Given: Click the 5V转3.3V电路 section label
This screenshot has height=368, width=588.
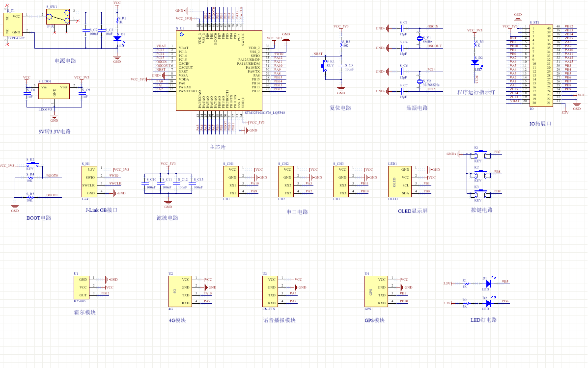Looking at the screenshot, I should [55, 131].
